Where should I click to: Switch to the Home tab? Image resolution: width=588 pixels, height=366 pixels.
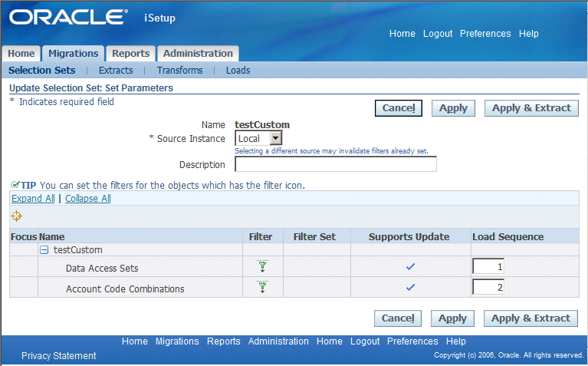tap(21, 53)
